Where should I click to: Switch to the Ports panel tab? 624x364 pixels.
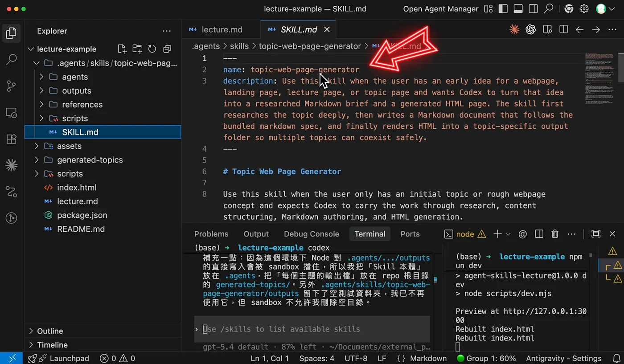pos(410,234)
